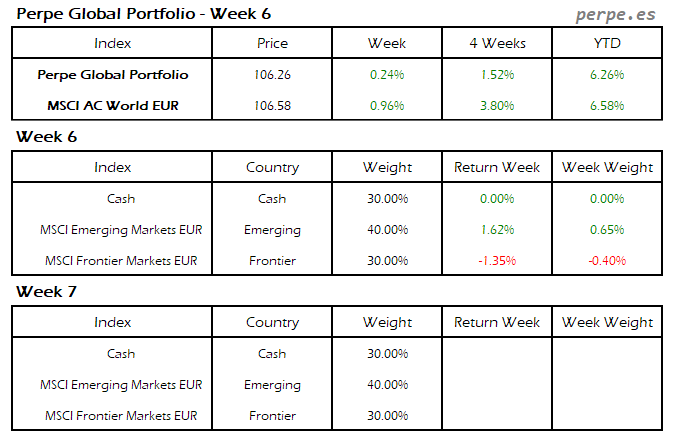This screenshot has height=442, width=674.
Task: Click the 0.96% week value
Action: [x=387, y=106]
